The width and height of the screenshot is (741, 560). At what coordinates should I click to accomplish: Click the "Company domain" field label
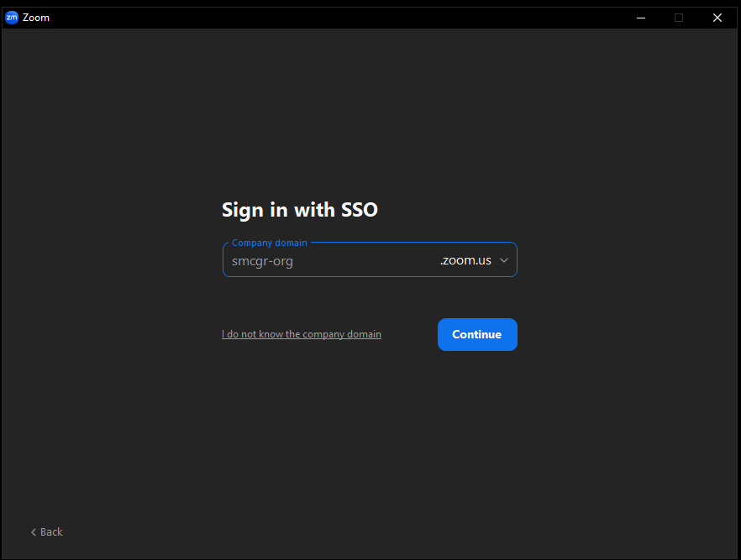click(x=270, y=243)
